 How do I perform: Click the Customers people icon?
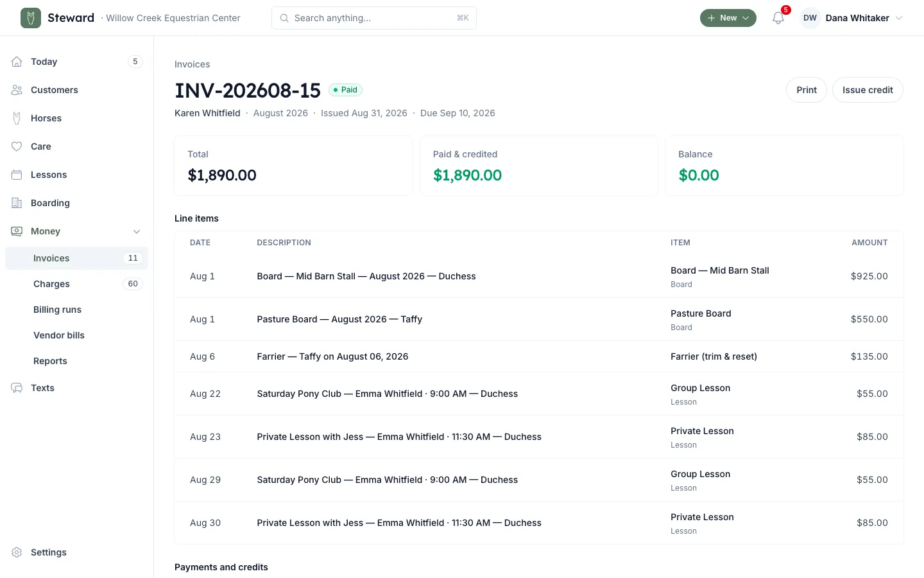[17, 90]
